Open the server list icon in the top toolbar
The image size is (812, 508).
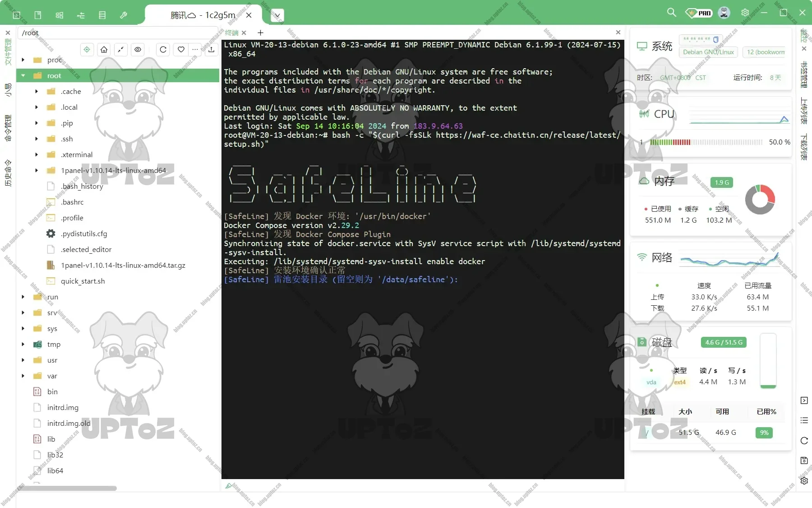(102, 15)
